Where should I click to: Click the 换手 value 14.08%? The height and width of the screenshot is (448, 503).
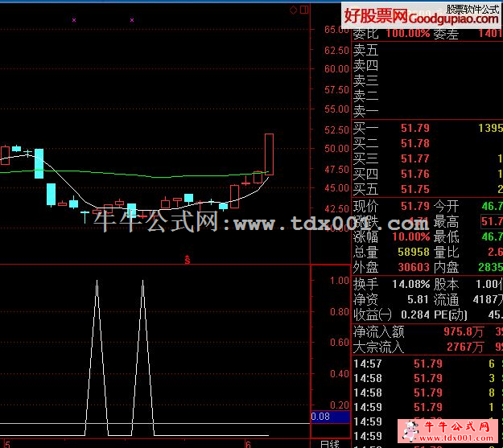tap(411, 285)
